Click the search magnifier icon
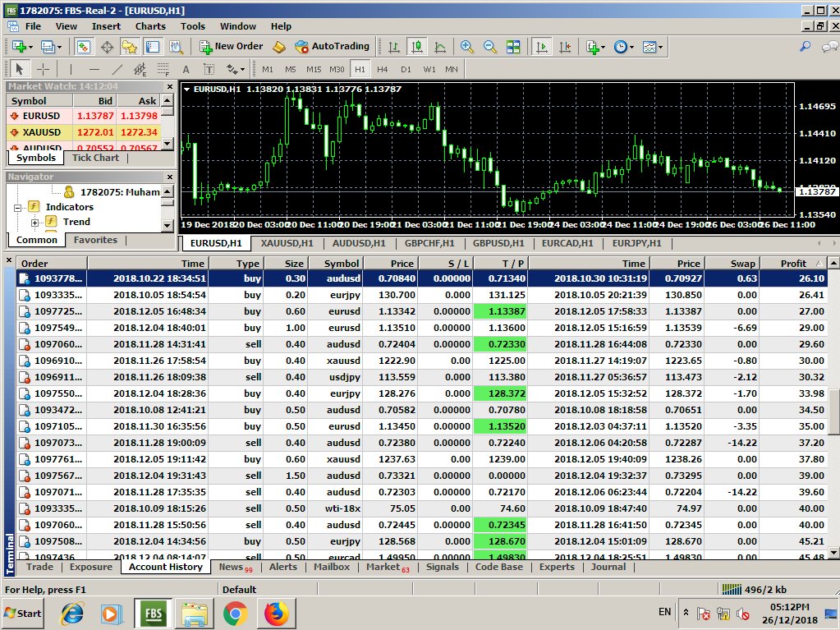 (805, 47)
